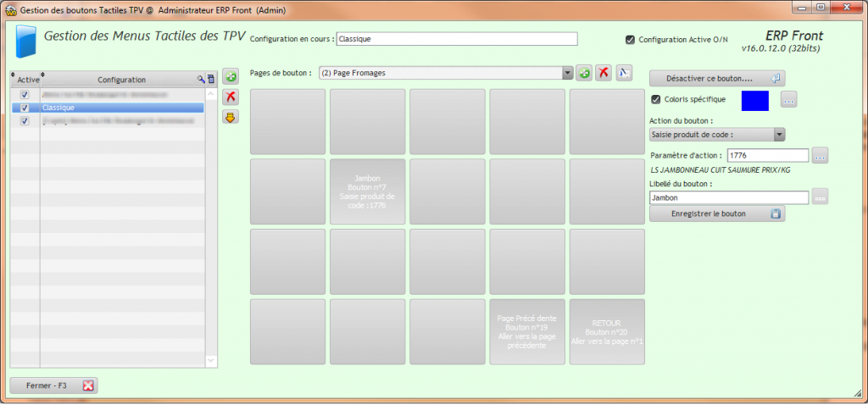Toggle the Active checkbox for Classique row
The image size is (868, 416).
click(25, 108)
